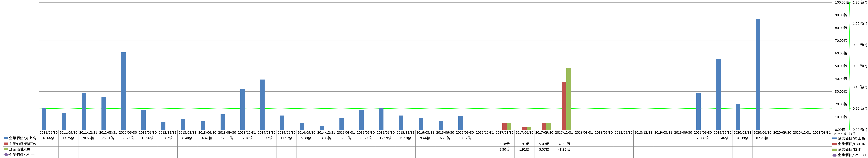Click the 37.49倍 EBITDA value cell
Viewport: 868px width, 158px height.
tap(564, 144)
